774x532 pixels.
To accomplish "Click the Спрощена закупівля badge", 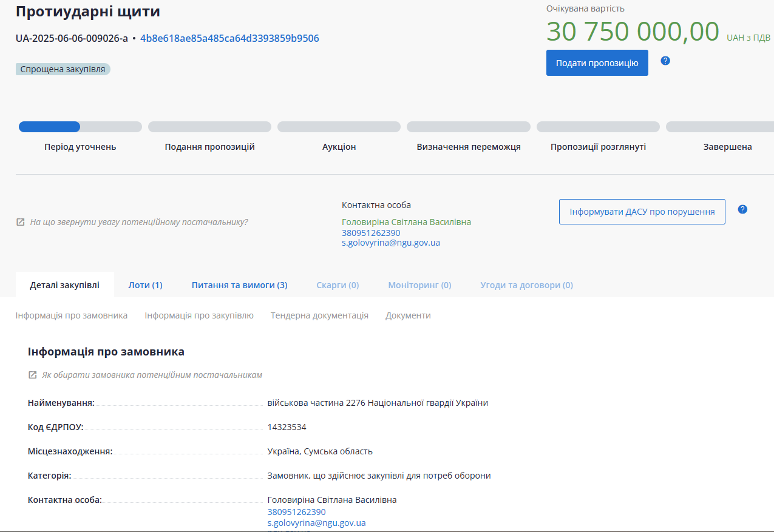I will [x=63, y=69].
